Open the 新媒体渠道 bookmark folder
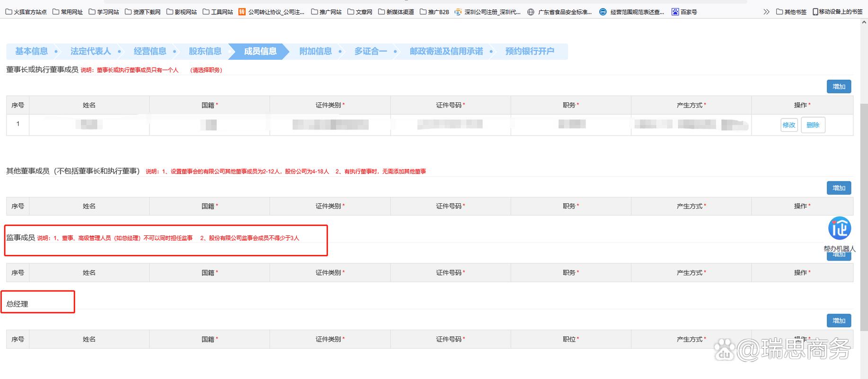 click(396, 12)
